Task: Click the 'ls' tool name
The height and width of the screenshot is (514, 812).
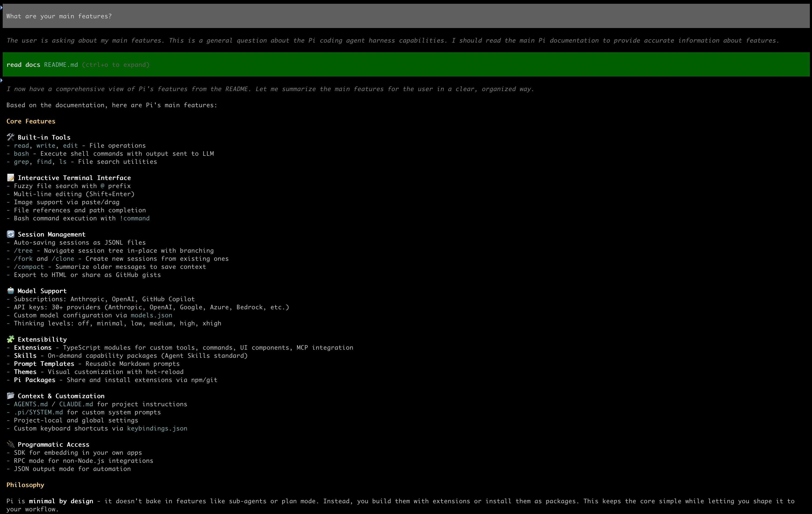Action: tap(63, 162)
